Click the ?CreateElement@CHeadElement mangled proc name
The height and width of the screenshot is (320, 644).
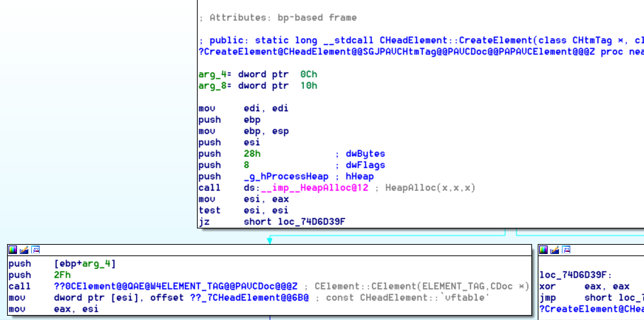[397, 52]
